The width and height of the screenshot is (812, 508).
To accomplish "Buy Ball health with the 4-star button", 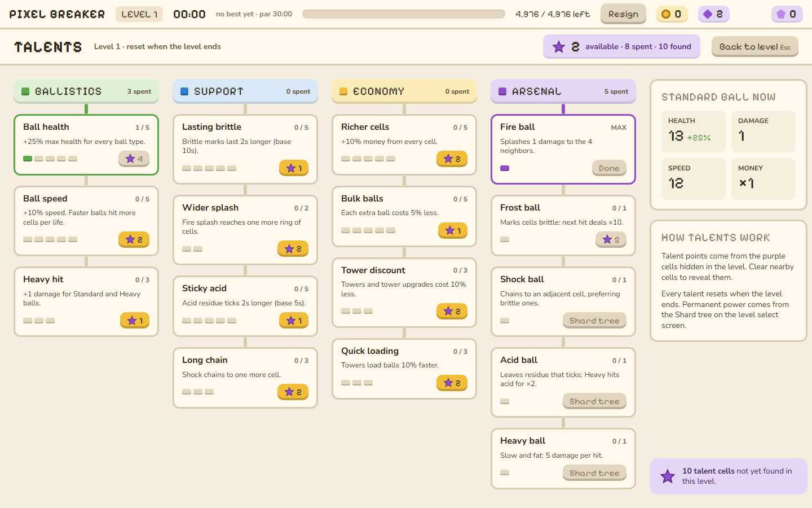I will [x=134, y=159].
